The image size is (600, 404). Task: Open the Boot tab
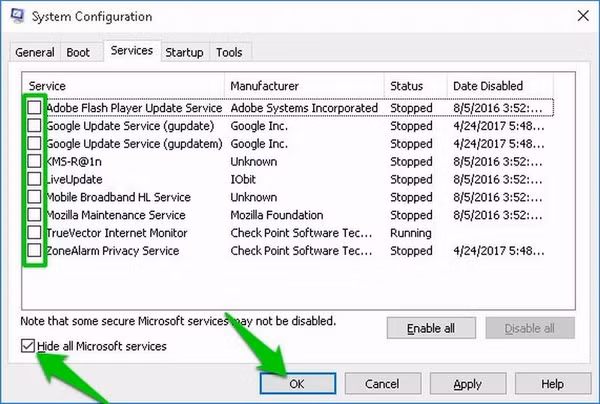click(x=78, y=52)
